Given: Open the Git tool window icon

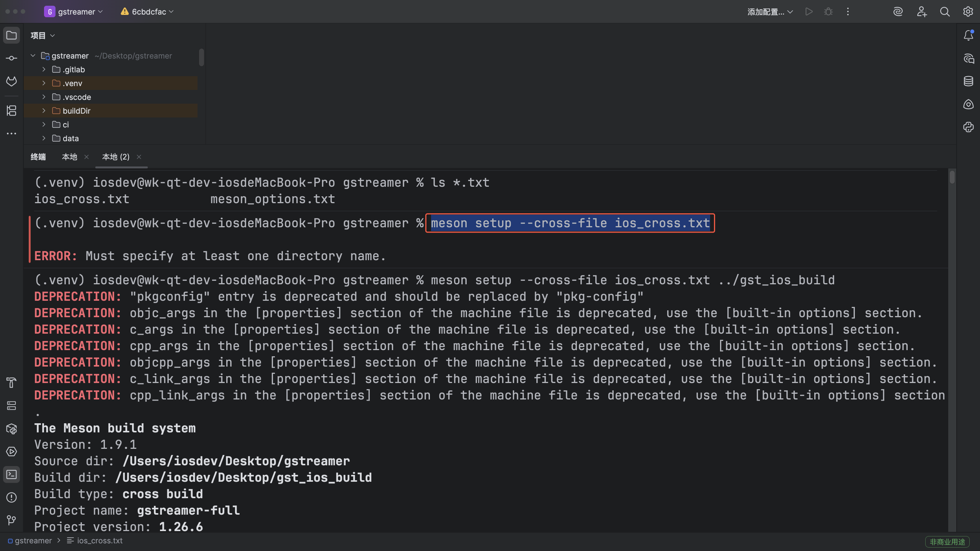Looking at the screenshot, I should [x=11, y=520].
